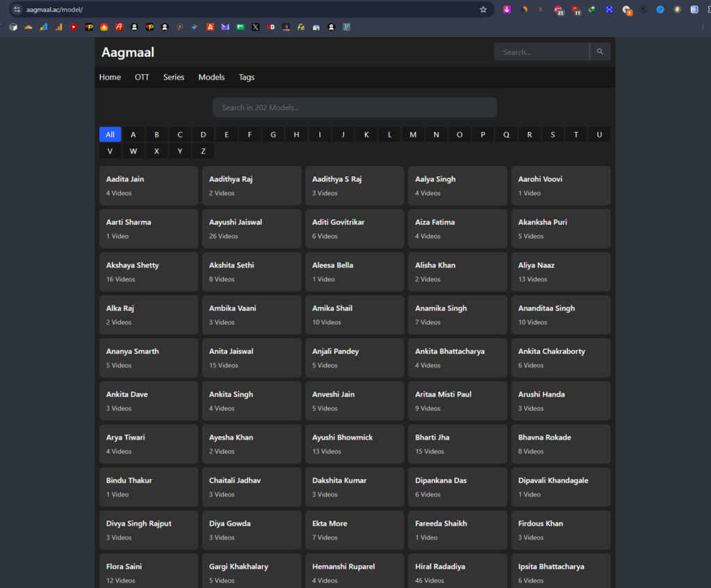The image size is (711, 588).
Task: Focus the 'Search in 202 Models...' field
Action: pos(355,108)
